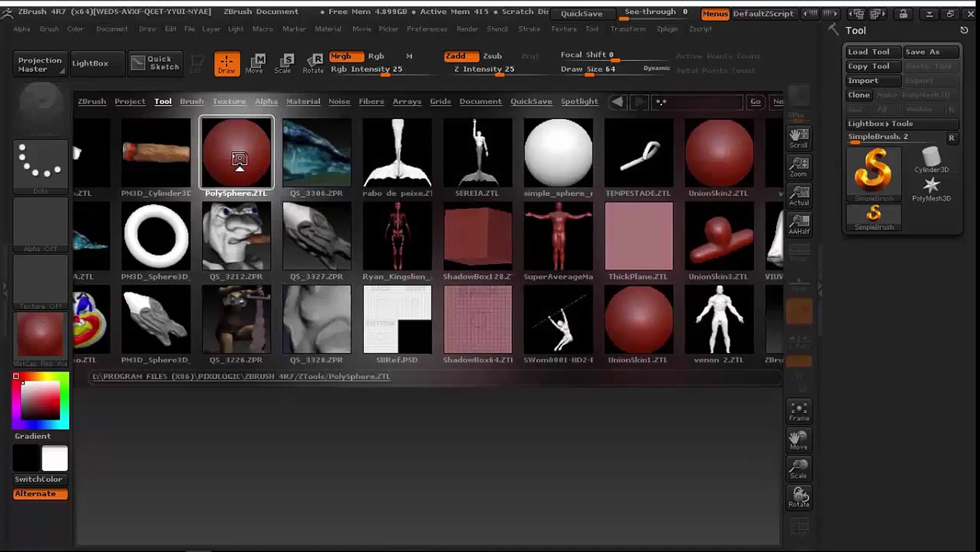Image resolution: width=980 pixels, height=552 pixels.
Task: Open the Alpha Off selector
Action: (x=40, y=224)
